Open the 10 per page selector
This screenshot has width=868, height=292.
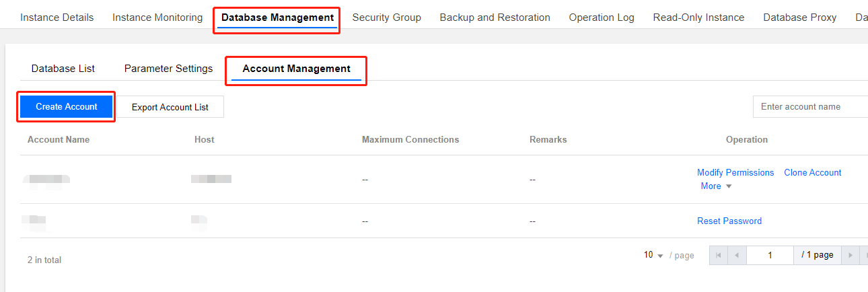tap(653, 255)
